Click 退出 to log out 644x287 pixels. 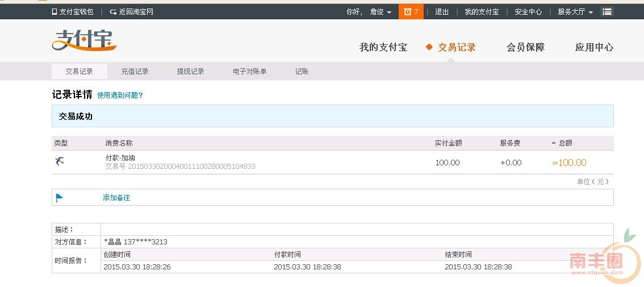(441, 12)
